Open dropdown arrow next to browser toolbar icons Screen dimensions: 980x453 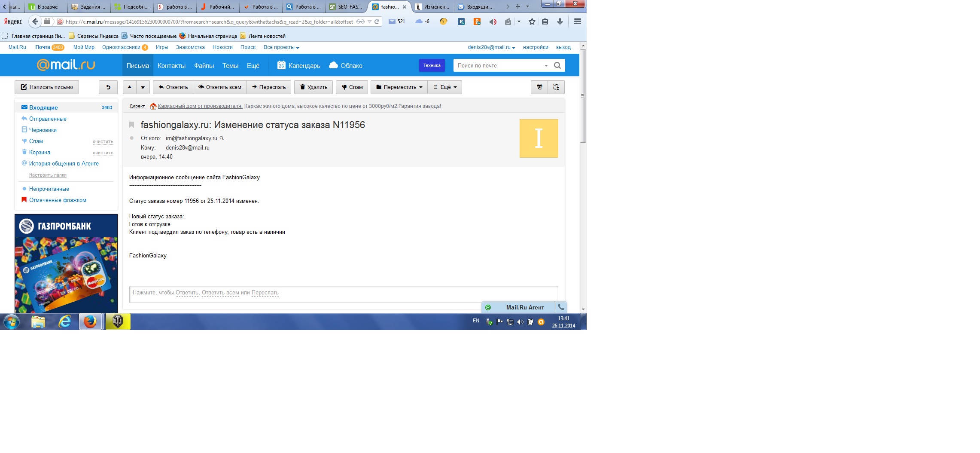(519, 21)
